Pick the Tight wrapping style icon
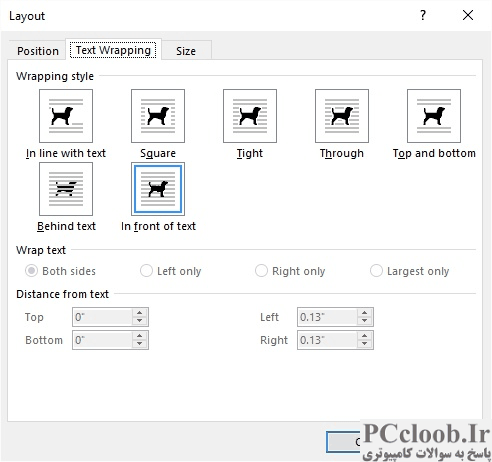This screenshot has width=492, height=462. [x=250, y=116]
